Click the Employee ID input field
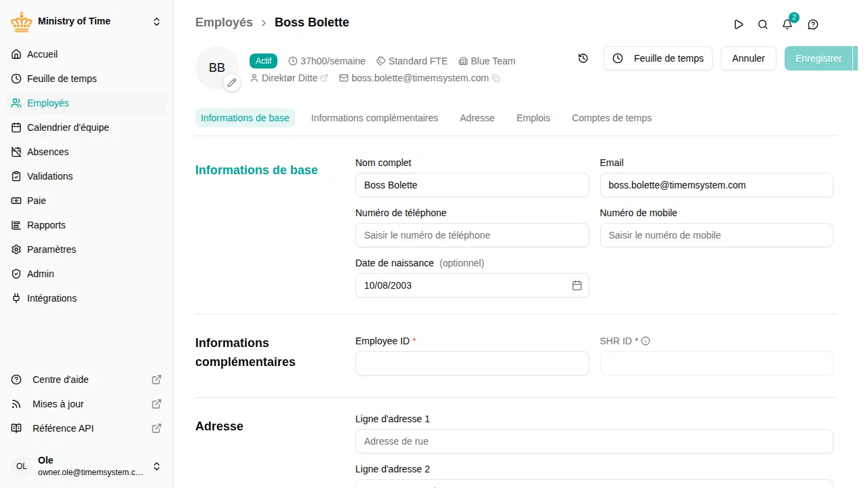Screen dimensions: 868x488 [472, 363]
